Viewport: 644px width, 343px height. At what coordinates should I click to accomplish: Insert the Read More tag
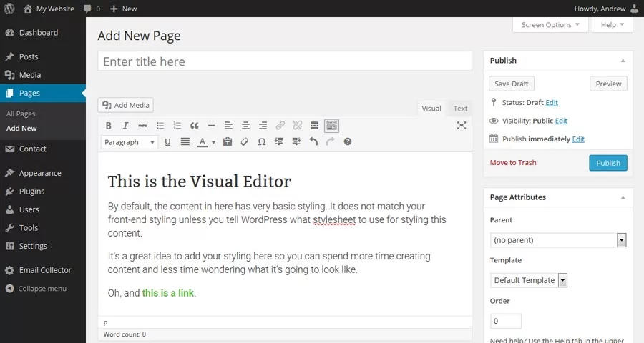[x=314, y=126]
